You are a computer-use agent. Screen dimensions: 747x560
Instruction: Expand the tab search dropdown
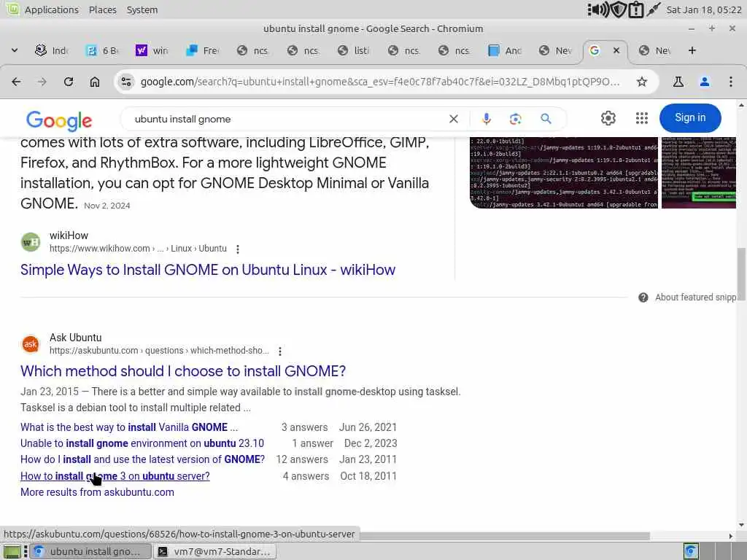[x=15, y=50]
